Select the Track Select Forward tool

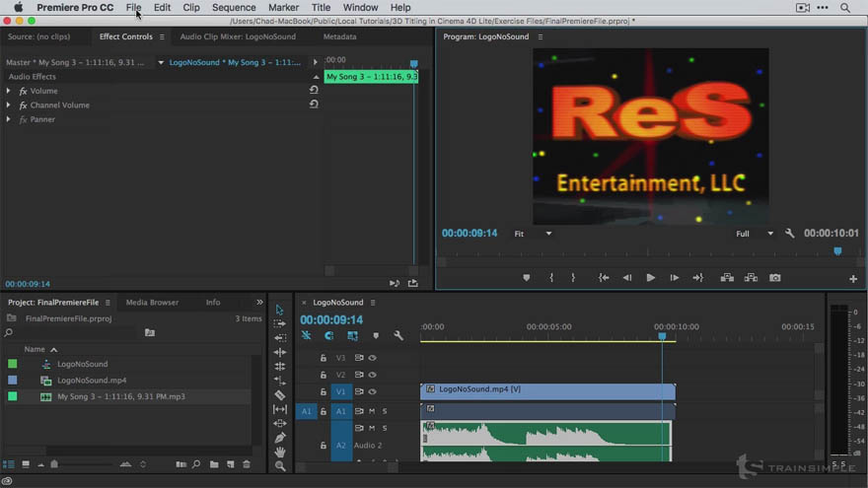tap(279, 323)
